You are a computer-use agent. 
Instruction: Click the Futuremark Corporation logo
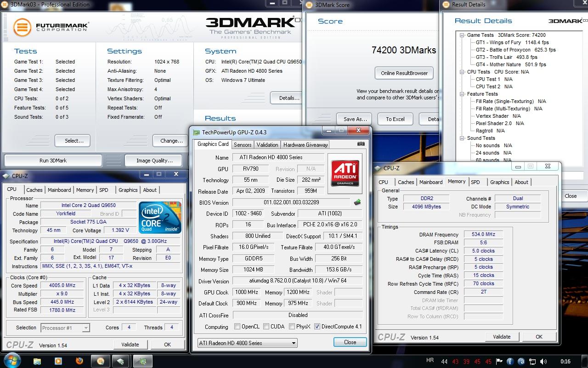pos(51,27)
